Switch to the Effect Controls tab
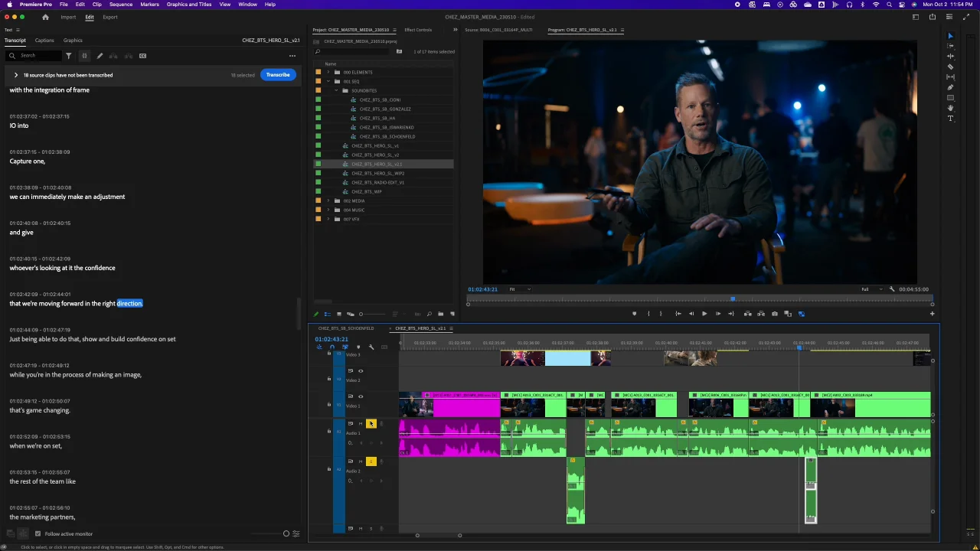The width and height of the screenshot is (980, 551). [418, 30]
